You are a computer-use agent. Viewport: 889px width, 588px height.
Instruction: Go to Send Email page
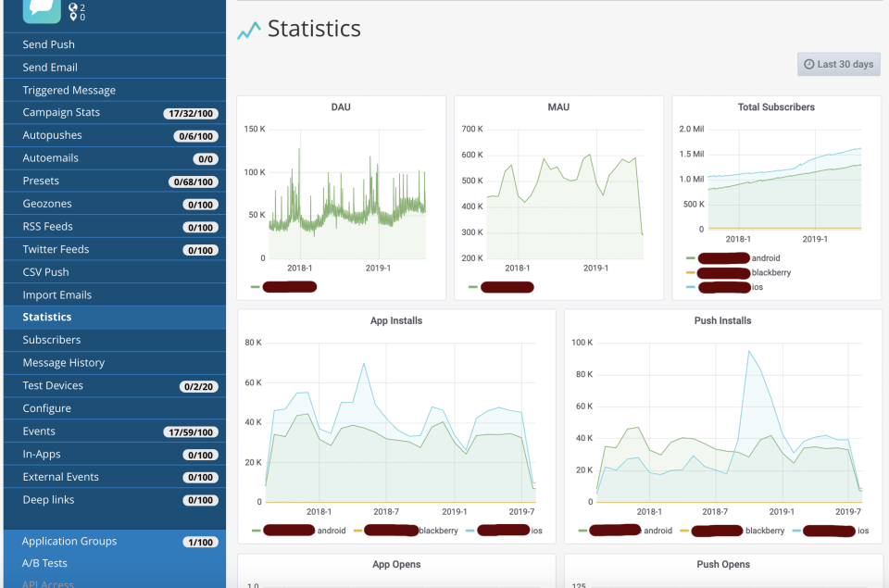click(x=50, y=68)
